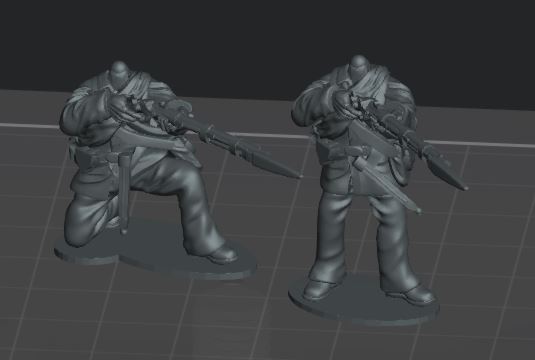Click the scarf on the kneeling soldier's shoulder

pyautogui.click(x=133, y=85)
